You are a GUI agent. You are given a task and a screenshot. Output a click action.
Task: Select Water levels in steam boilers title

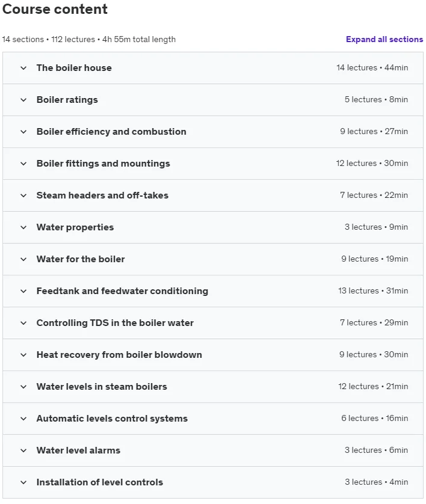[x=102, y=386]
